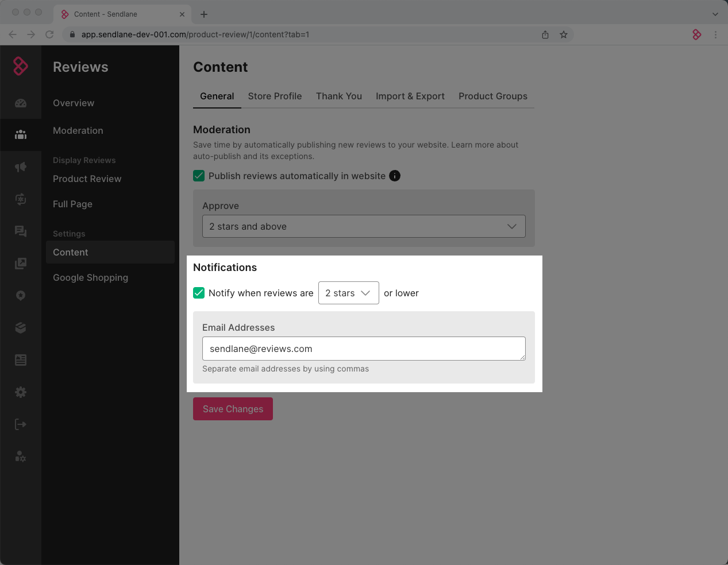Click the info icon beside Publish reviews automatically
Screen dimensions: 728x565
[x=395, y=176]
